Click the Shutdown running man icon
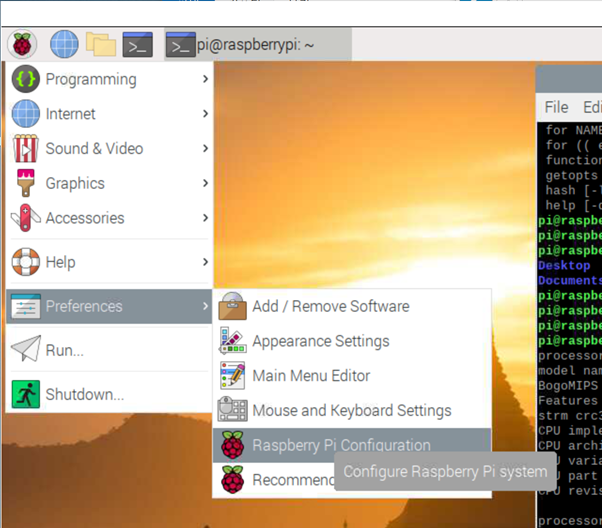The height and width of the screenshot is (528, 602). pos(26,394)
